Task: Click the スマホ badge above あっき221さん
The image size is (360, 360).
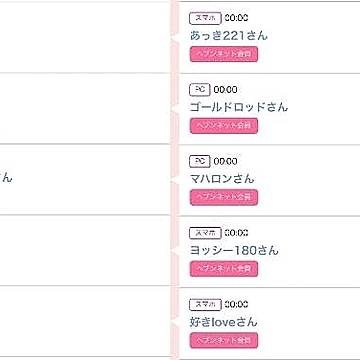Action: [x=205, y=18]
